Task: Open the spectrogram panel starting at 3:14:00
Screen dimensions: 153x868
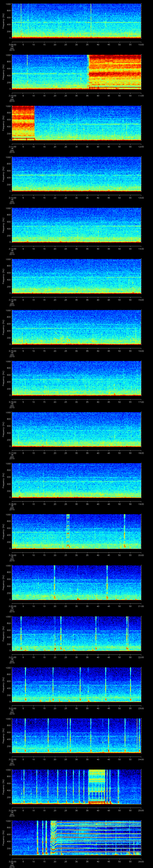Action: tap(76, 276)
